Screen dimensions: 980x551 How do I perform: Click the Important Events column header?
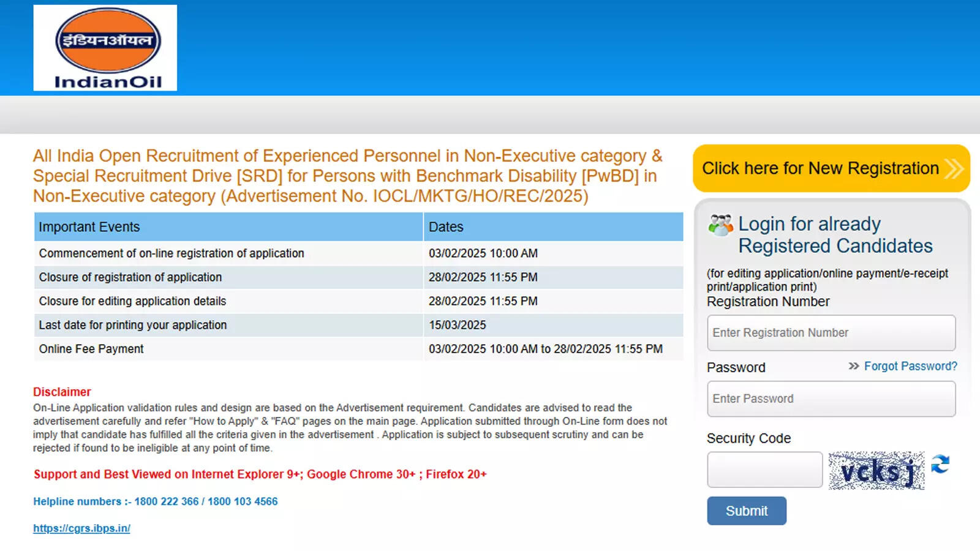(x=89, y=227)
